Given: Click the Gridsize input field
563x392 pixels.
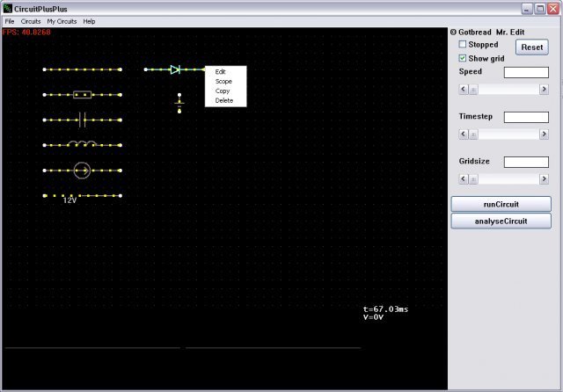Looking at the screenshot, I should click(526, 162).
